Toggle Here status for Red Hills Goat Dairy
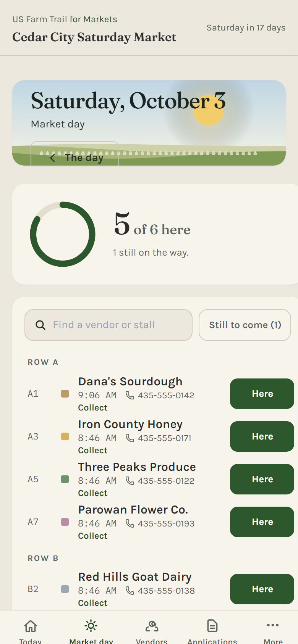 [262, 589]
